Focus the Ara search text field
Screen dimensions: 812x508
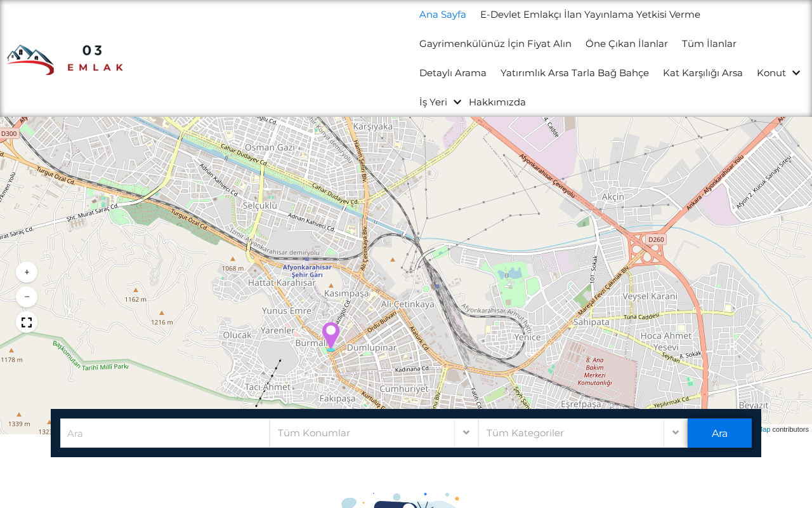click(165, 433)
